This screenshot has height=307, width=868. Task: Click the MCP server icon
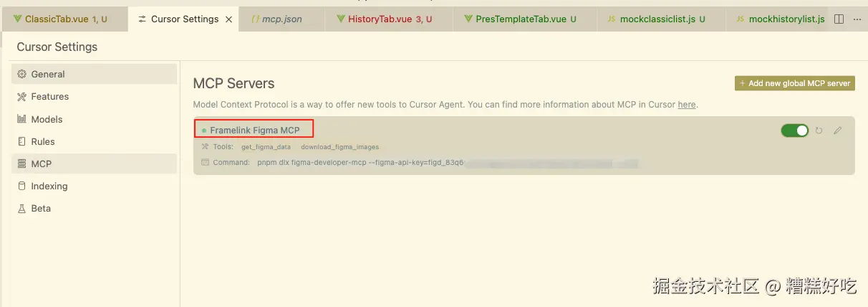coord(21,164)
